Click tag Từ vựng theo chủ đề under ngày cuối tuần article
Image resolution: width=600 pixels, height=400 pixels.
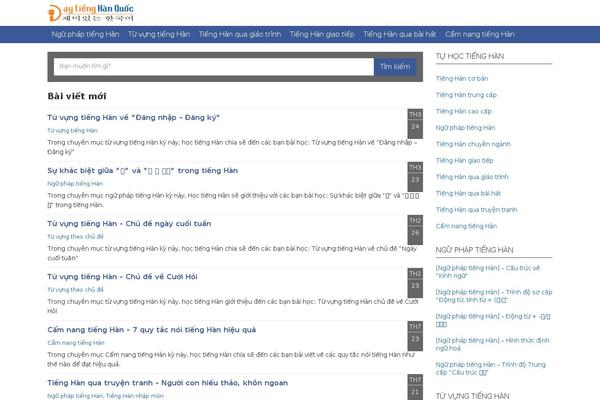[x=75, y=237]
